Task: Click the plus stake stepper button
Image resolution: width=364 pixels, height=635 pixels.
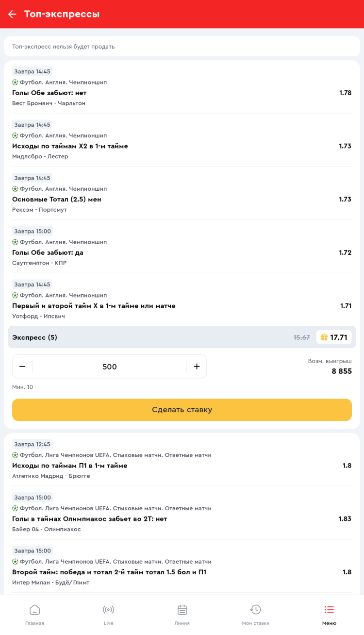Action: (197, 367)
